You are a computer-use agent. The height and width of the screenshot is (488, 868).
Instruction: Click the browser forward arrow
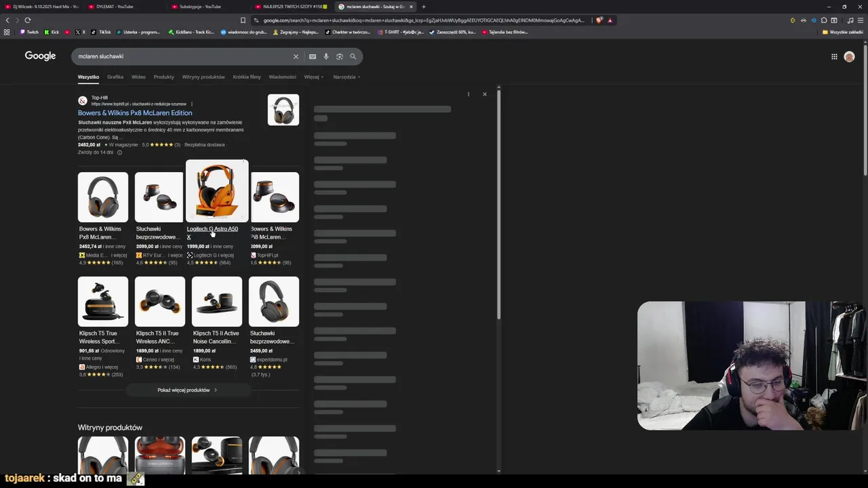[x=17, y=20]
